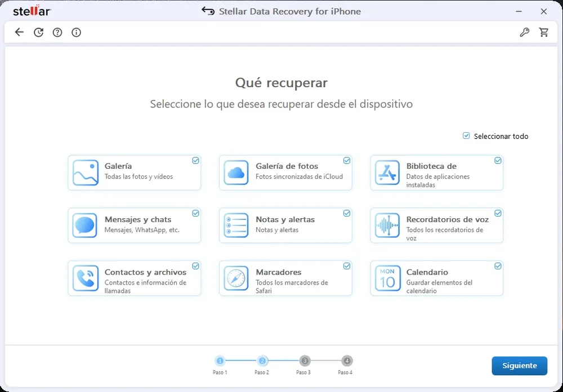Click the Marcadores Safari compass icon
This screenshot has width=563, height=392.
click(x=236, y=278)
